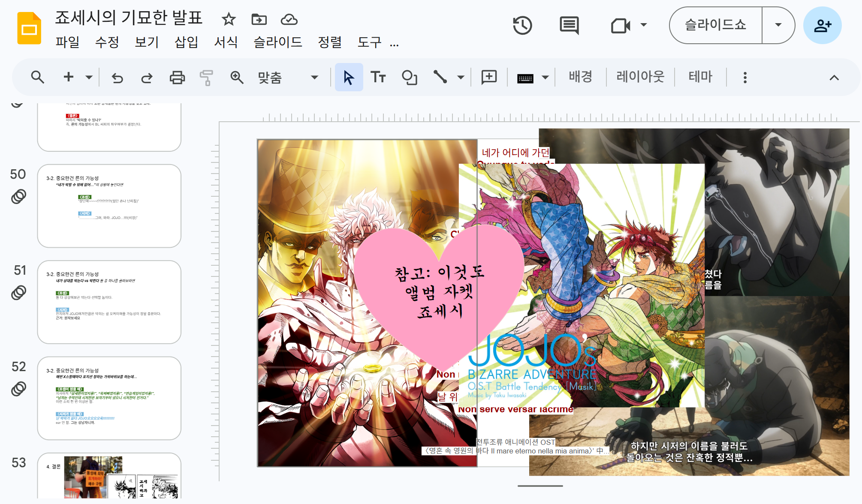
Task: Click the zoom magnifier icon
Action: [x=237, y=78]
